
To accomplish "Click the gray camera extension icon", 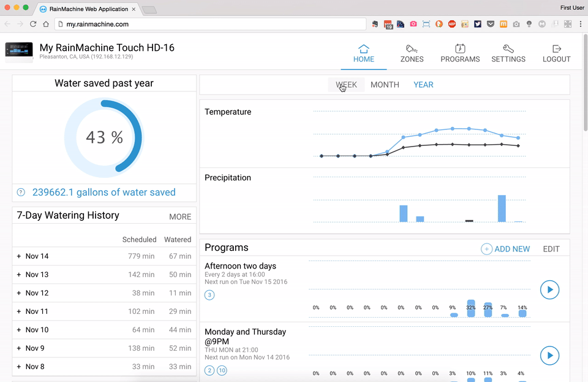I will pyautogui.click(x=516, y=24).
